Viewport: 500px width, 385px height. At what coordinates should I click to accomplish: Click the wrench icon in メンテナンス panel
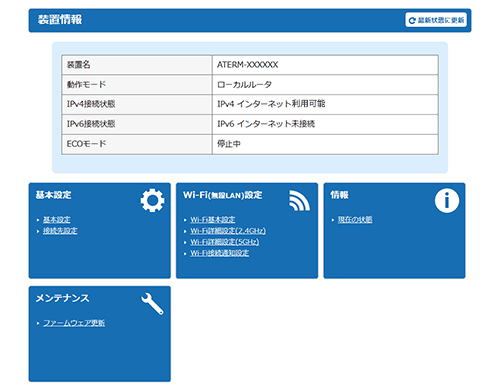[x=152, y=304]
